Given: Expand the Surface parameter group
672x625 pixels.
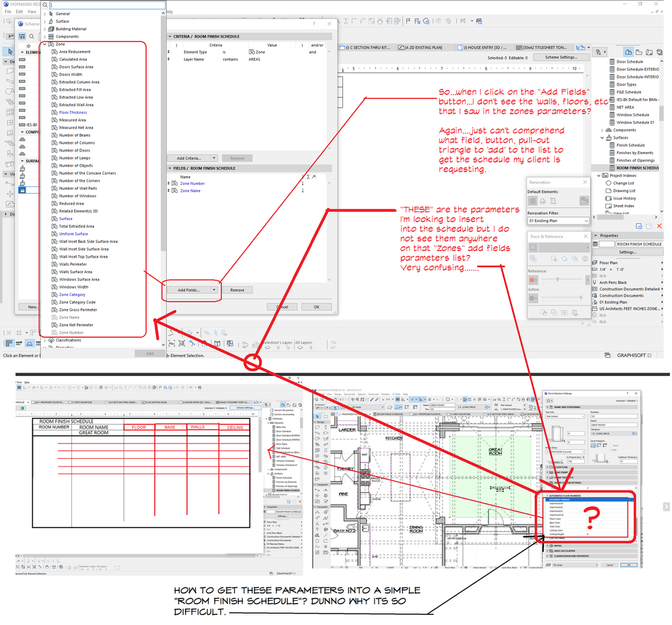Looking at the screenshot, I should [x=44, y=22].
